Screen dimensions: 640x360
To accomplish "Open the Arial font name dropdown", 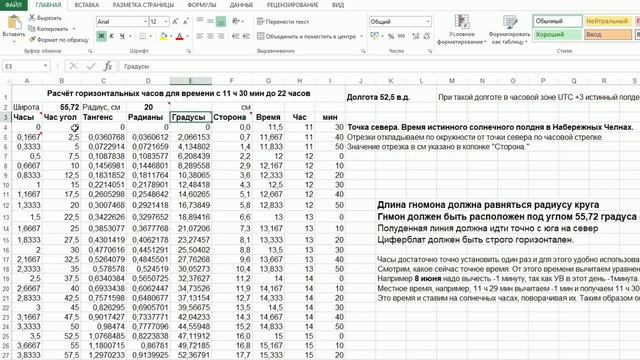I will [145, 21].
